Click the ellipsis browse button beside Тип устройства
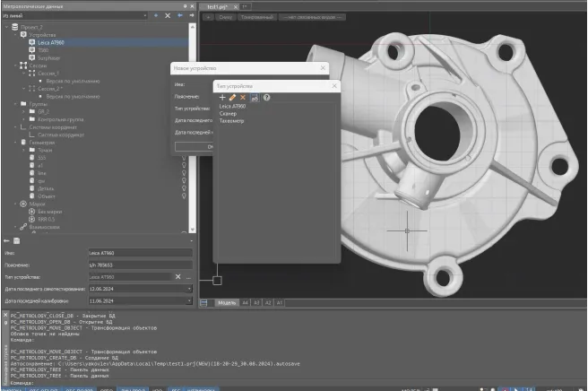This screenshot has height=391, width=588. pyautogui.click(x=189, y=277)
